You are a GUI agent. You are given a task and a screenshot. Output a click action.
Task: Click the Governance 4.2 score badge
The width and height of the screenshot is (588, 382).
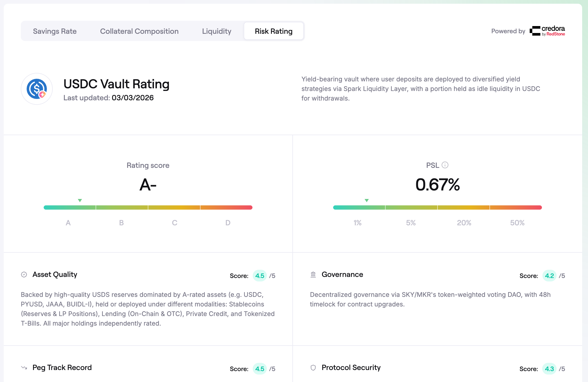549,276
